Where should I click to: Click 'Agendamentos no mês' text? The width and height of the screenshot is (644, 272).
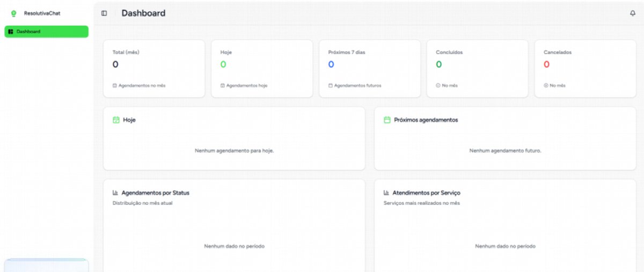coord(142,85)
